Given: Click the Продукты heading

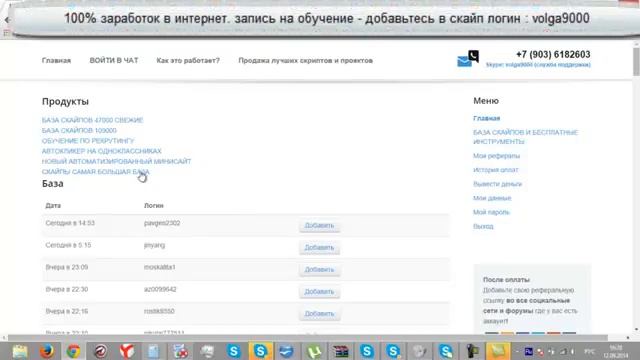Looking at the screenshot, I should (65, 102).
